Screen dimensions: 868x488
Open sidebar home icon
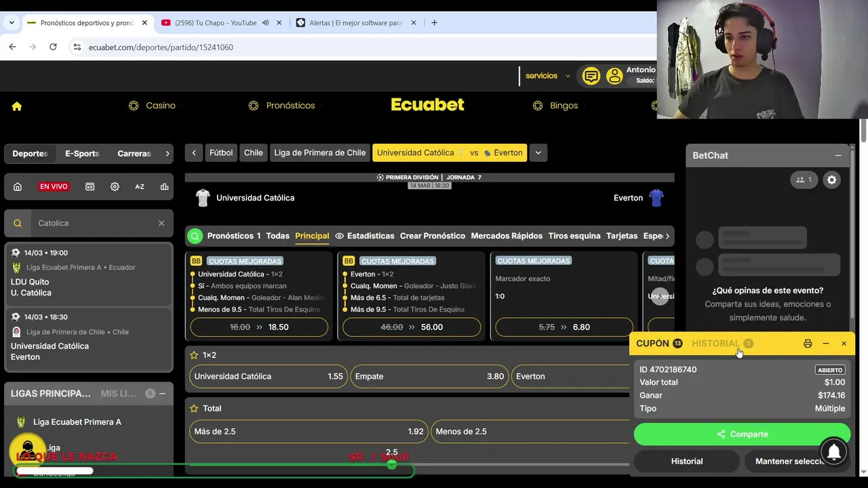coord(18,186)
